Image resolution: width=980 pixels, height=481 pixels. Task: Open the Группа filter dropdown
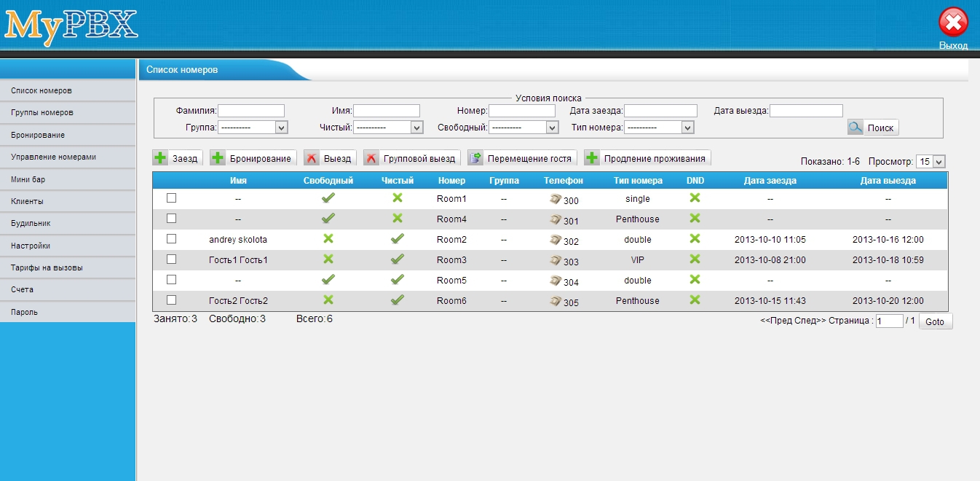coord(253,128)
